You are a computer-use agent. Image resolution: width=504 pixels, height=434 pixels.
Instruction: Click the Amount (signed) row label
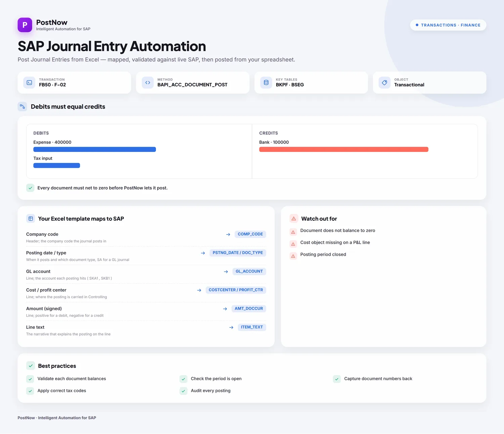point(44,309)
